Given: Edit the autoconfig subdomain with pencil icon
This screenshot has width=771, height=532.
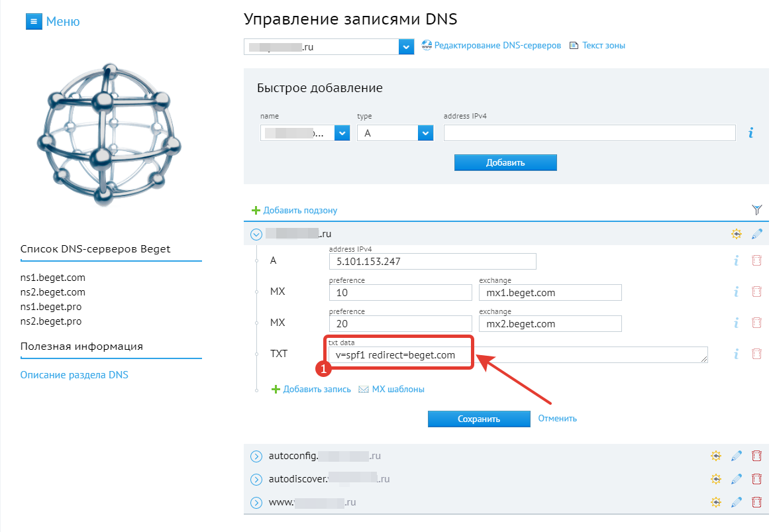Looking at the screenshot, I should pyautogui.click(x=736, y=456).
